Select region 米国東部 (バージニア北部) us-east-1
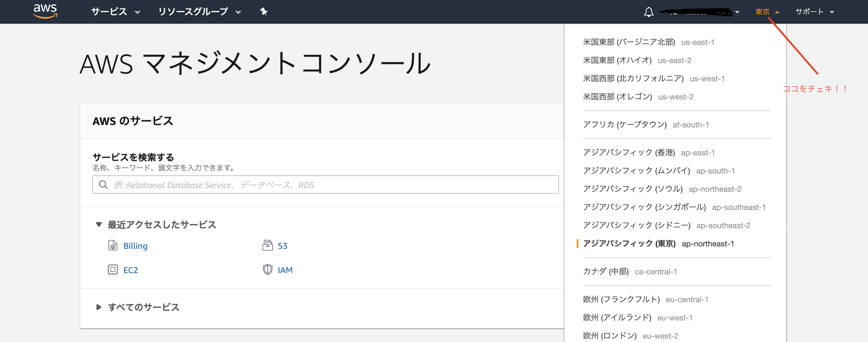 coord(649,42)
